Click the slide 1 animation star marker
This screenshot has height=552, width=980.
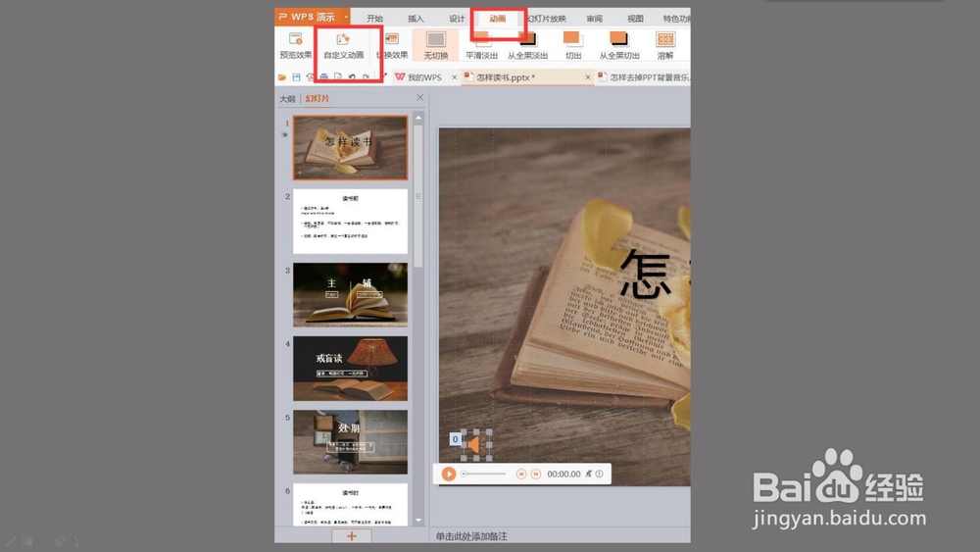(285, 134)
